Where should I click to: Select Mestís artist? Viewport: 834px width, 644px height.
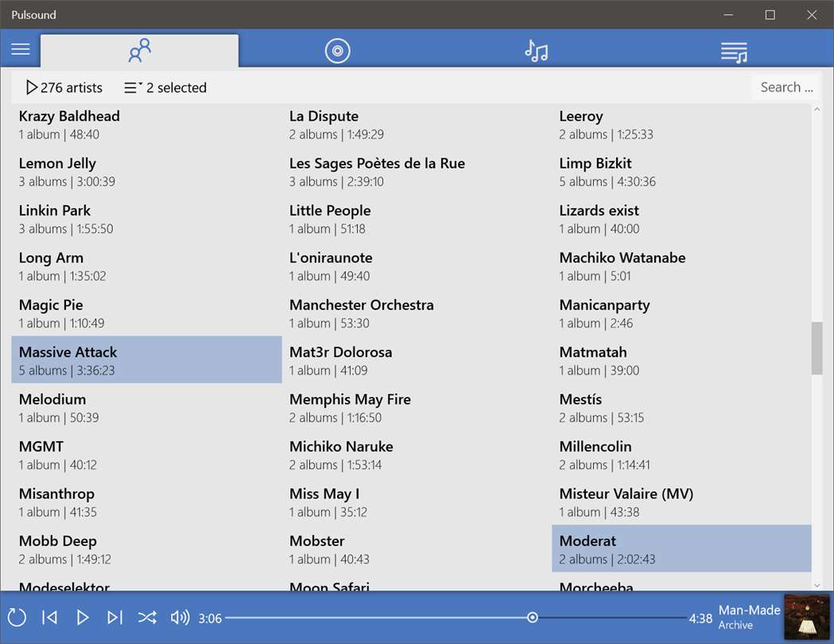[681, 407]
